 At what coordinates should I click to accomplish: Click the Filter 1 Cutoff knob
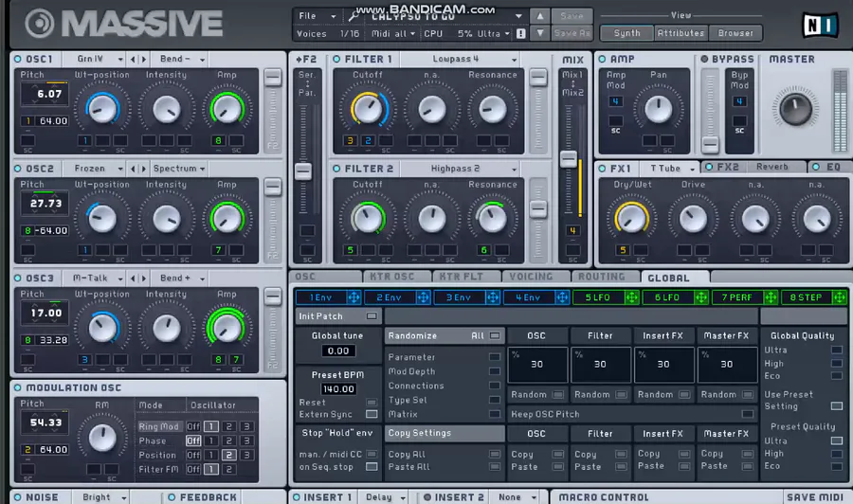(x=368, y=109)
